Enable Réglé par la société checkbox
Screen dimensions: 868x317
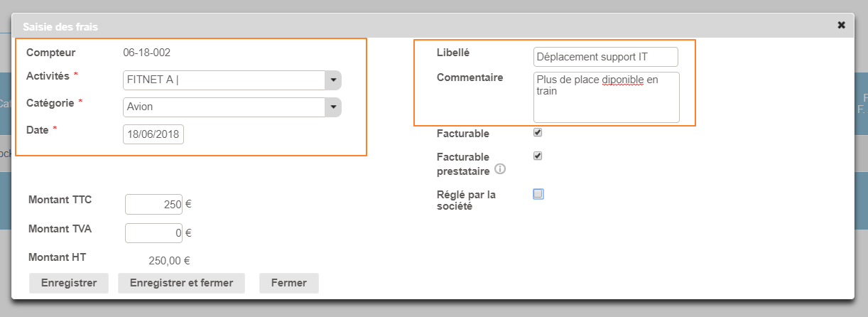(538, 194)
